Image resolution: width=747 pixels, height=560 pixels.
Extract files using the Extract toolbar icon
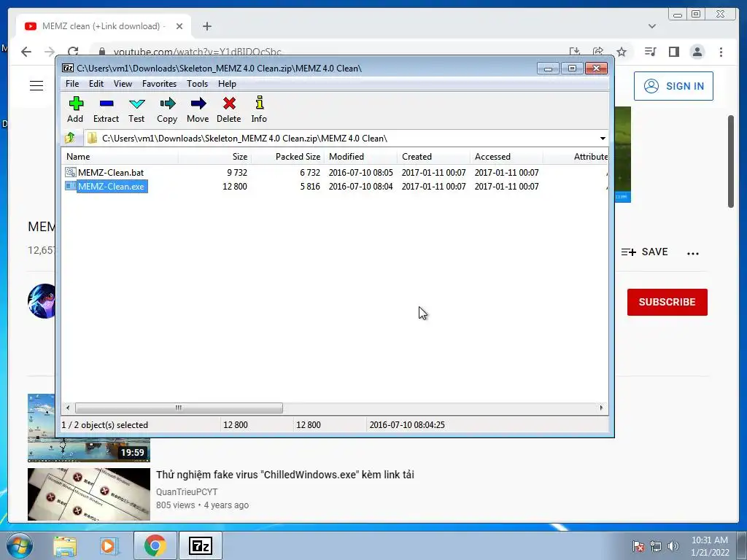(106, 109)
